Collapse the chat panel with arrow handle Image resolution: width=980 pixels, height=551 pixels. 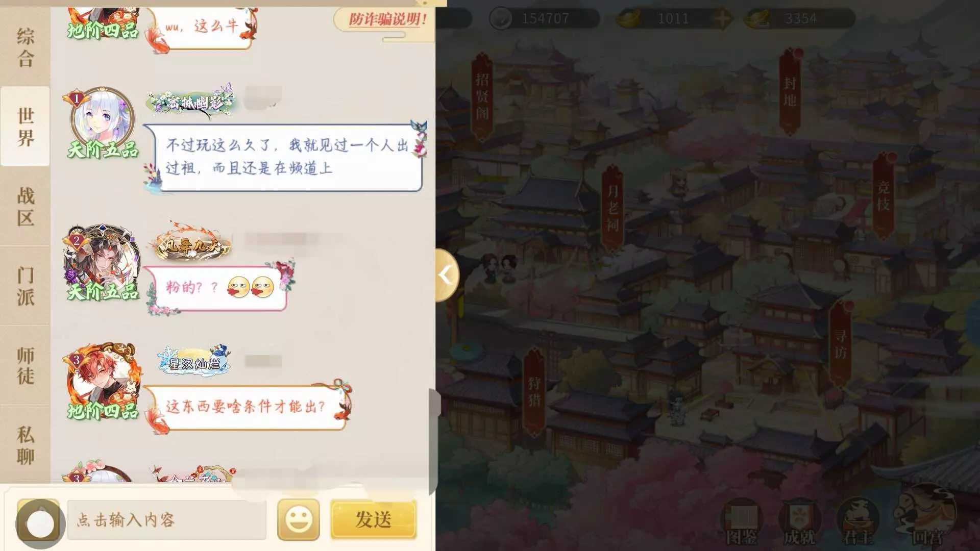coord(447,275)
